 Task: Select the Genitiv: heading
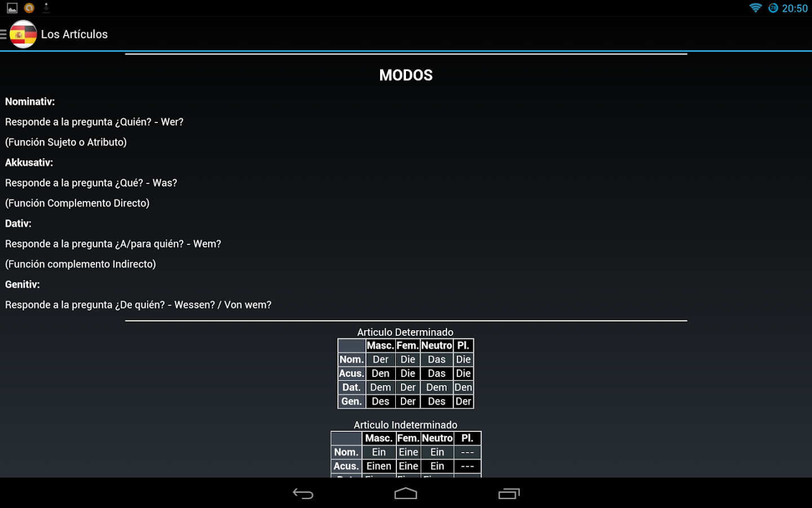[23, 284]
